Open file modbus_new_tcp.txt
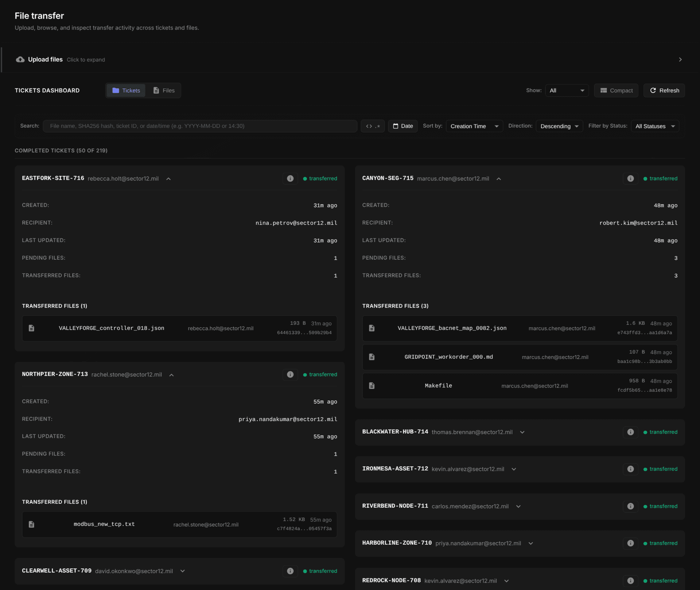 (x=104, y=524)
